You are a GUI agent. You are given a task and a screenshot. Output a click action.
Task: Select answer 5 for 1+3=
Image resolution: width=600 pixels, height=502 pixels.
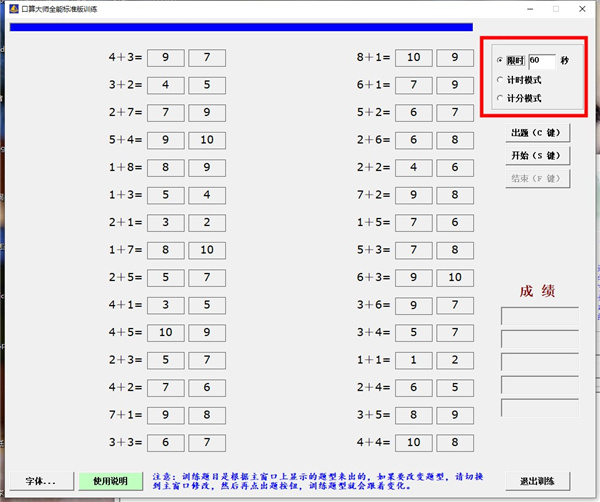(166, 196)
